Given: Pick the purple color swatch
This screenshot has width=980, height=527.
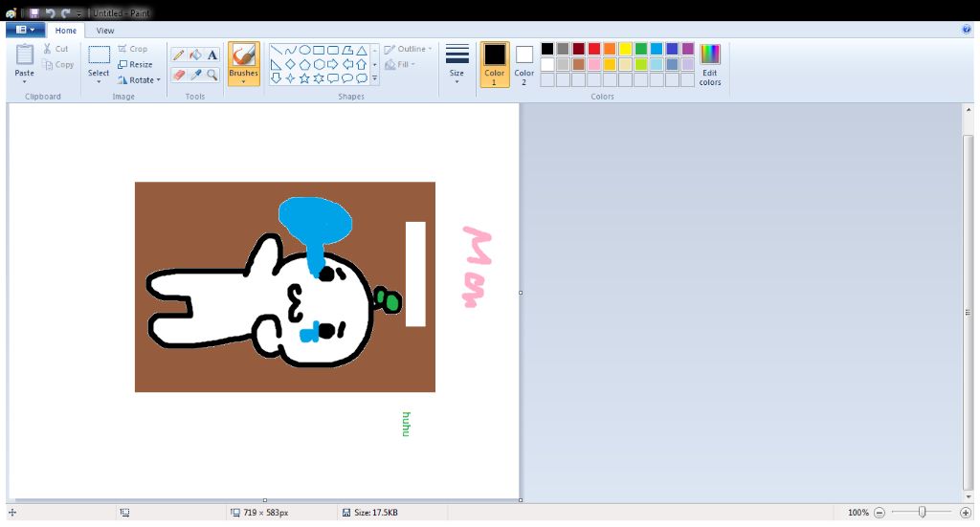Looking at the screenshot, I should pos(687,49).
